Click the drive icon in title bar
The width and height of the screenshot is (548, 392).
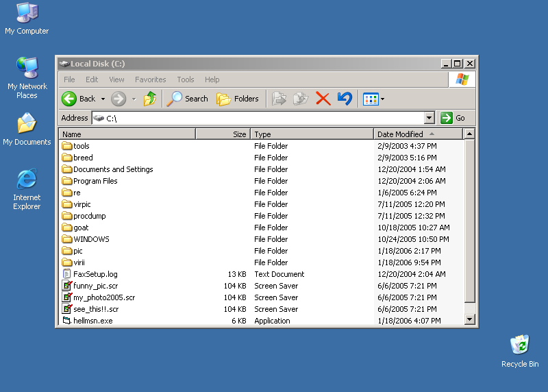[x=64, y=64]
